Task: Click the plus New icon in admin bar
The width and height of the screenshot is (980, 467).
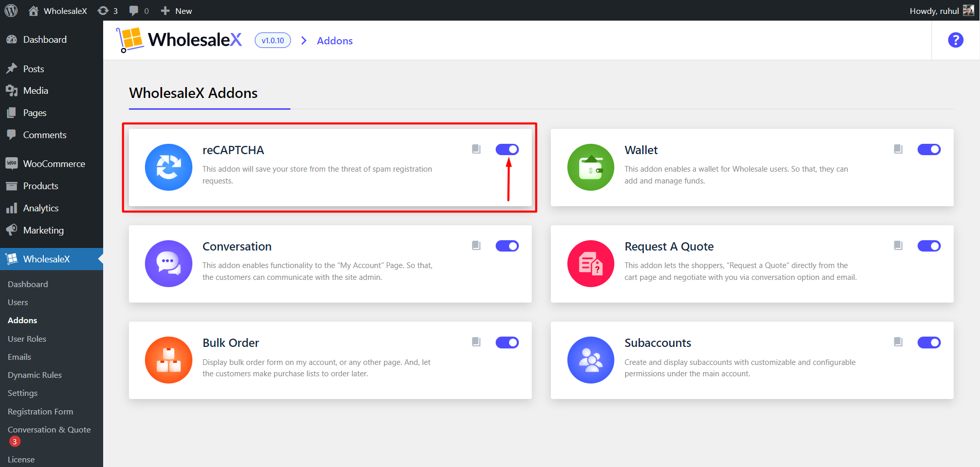Action: tap(165, 11)
